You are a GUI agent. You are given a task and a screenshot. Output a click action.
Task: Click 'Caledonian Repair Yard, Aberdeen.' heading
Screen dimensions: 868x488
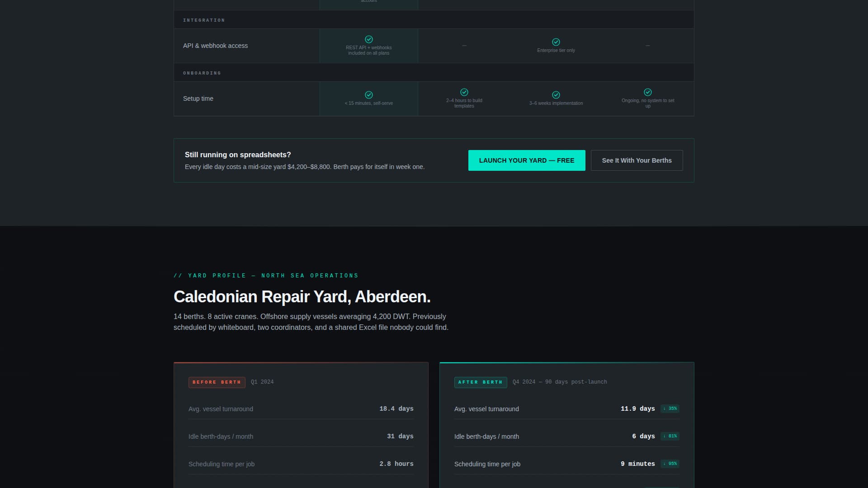(x=302, y=297)
